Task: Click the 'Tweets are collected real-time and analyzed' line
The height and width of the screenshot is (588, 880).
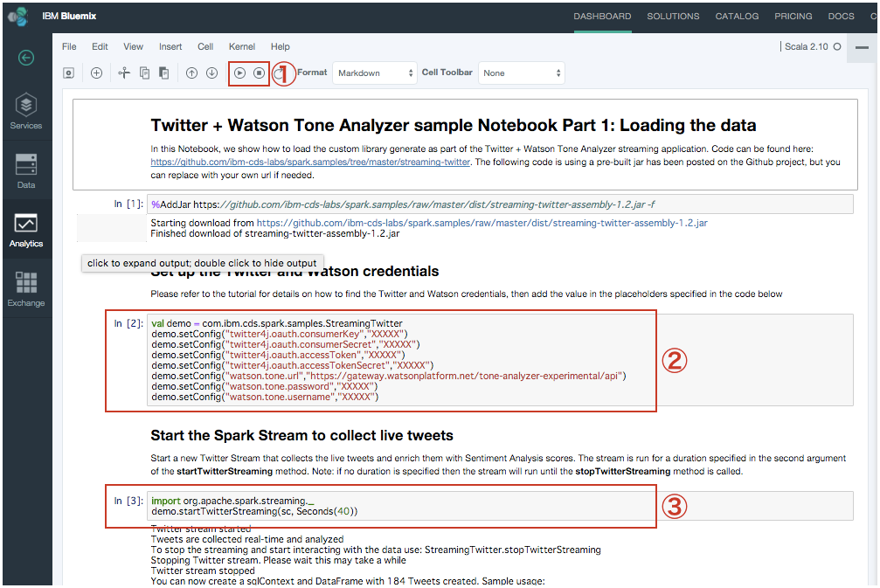Action: point(247,539)
